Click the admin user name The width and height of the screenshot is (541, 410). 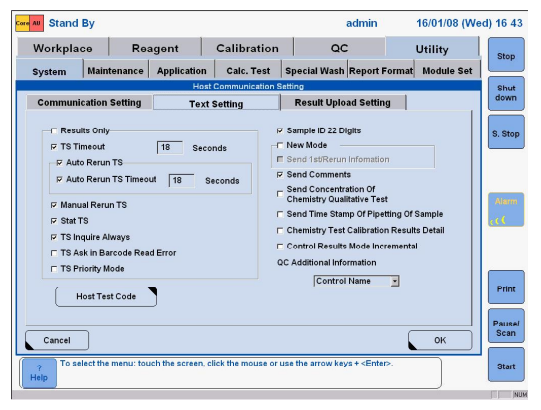(x=361, y=23)
